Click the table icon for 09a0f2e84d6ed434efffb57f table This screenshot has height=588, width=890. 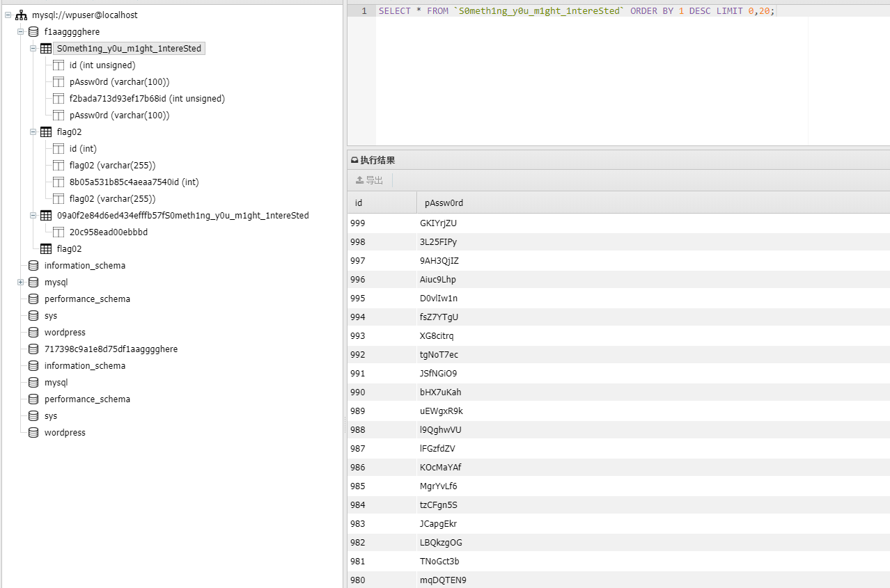coord(46,215)
